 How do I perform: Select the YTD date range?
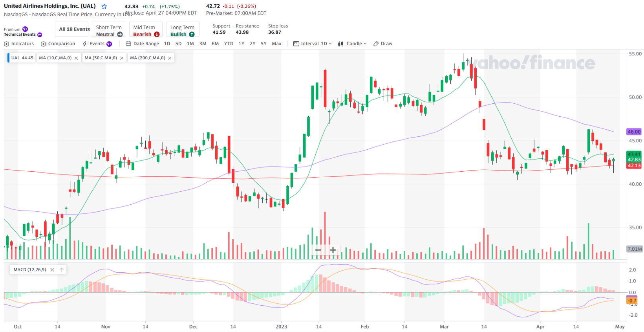tap(229, 44)
